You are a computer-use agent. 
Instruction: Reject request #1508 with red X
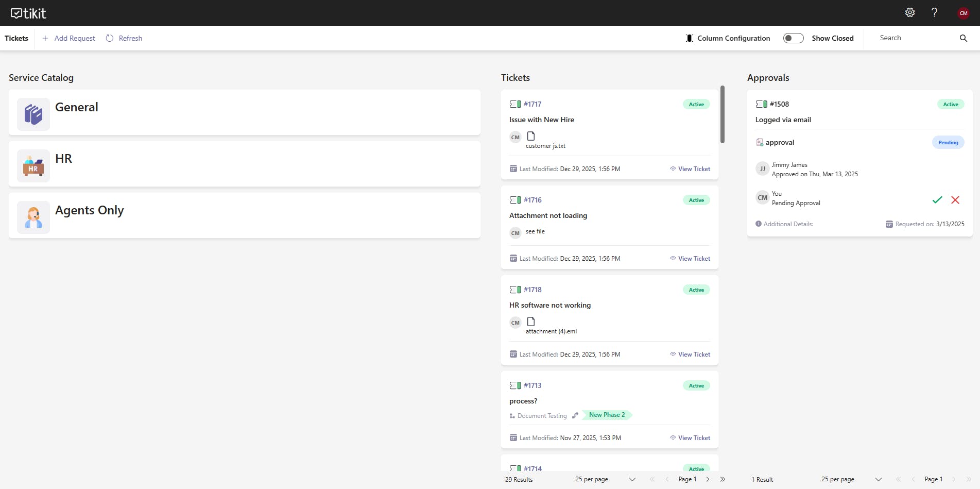[x=955, y=200]
